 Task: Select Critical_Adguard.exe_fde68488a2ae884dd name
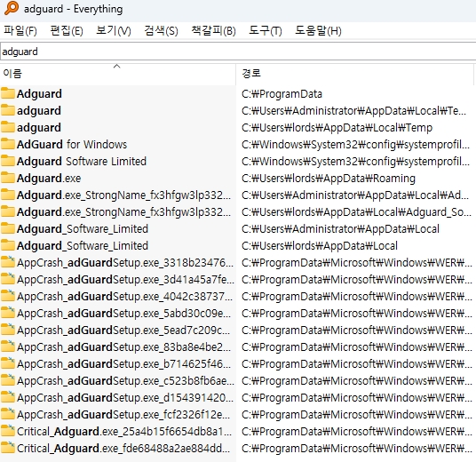point(123,449)
